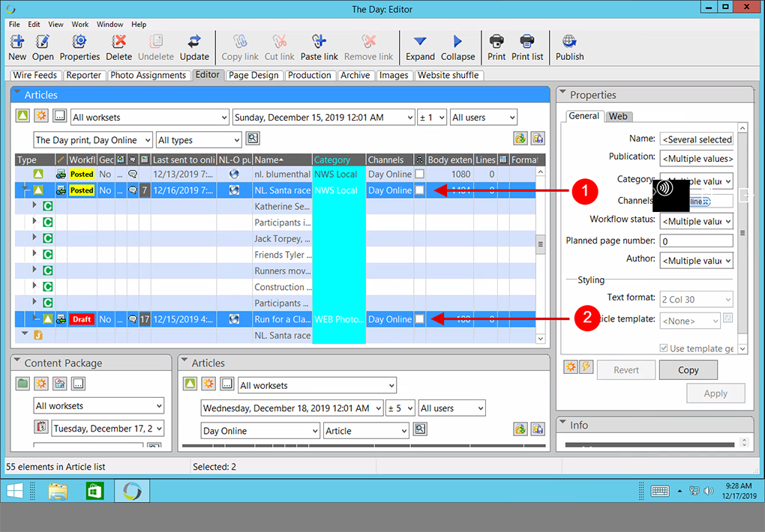
Task: Expand the Katherine Se... child row
Action: coord(34,205)
